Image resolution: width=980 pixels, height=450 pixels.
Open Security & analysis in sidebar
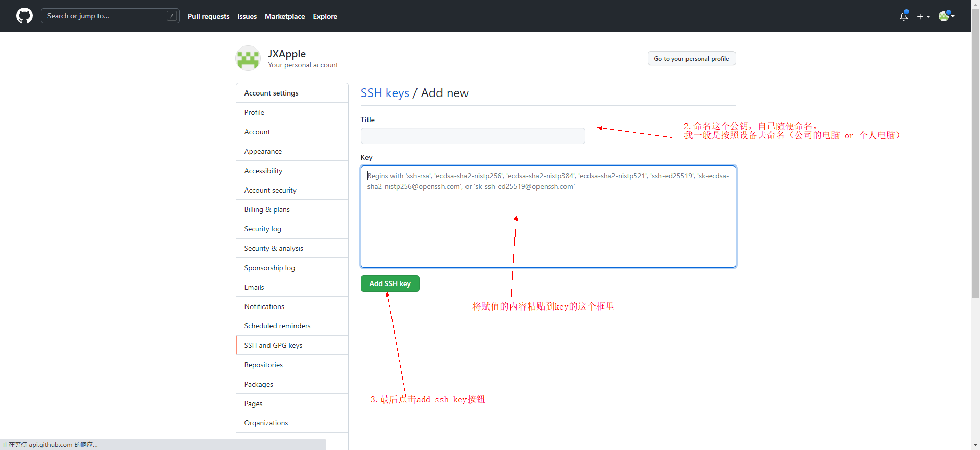[292, 248]
